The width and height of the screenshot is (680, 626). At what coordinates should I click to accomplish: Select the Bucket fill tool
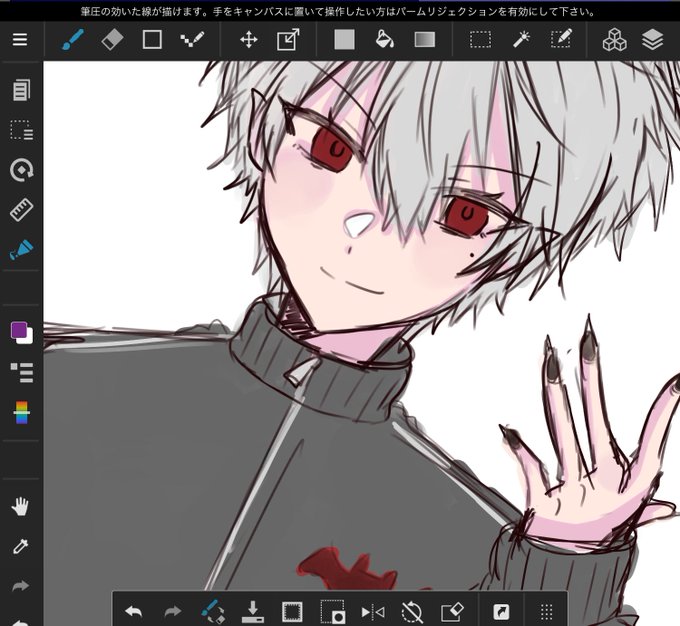(385, 39)
